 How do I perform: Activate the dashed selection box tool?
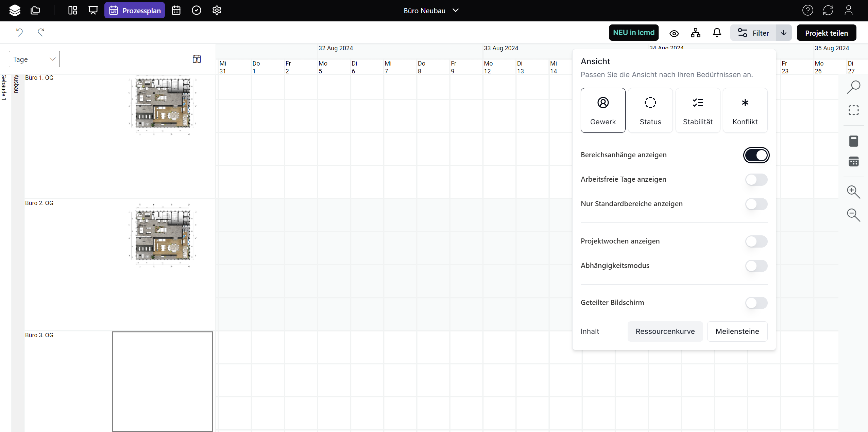(853, 110)
